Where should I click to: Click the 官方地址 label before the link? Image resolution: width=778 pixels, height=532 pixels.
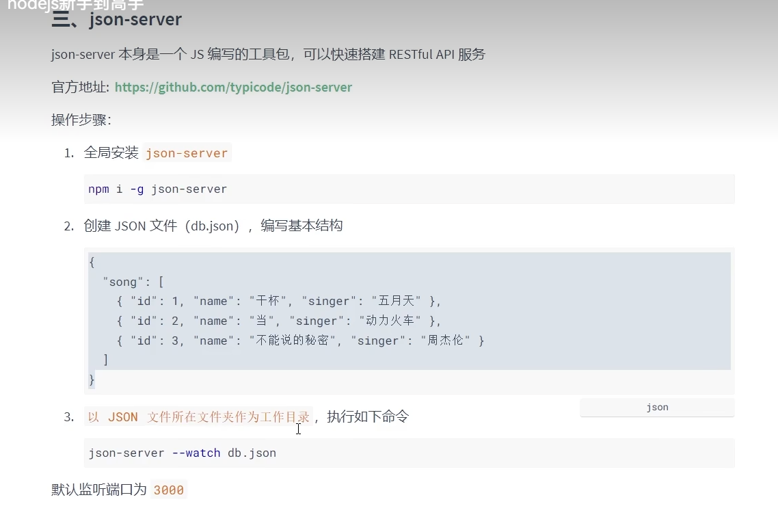coord(80,87)
